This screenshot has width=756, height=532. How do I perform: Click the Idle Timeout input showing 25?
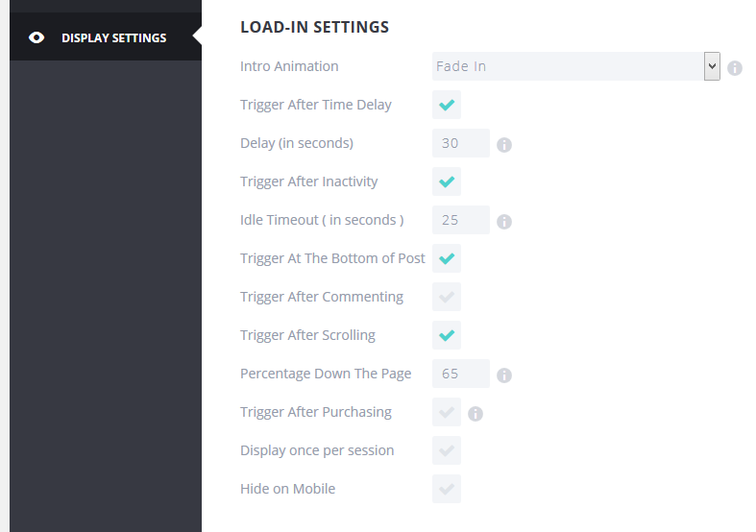coord(461,220)
